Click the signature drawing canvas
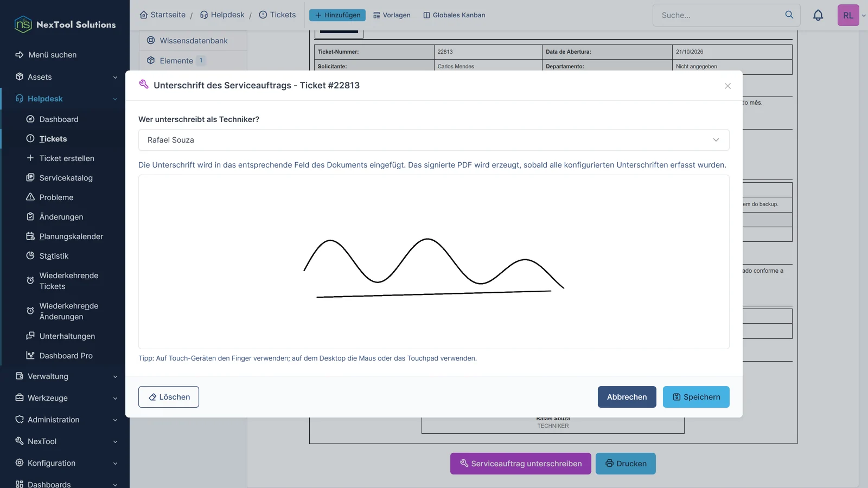Viewport: 868px width, 488px height. click(x=434, y=262)
